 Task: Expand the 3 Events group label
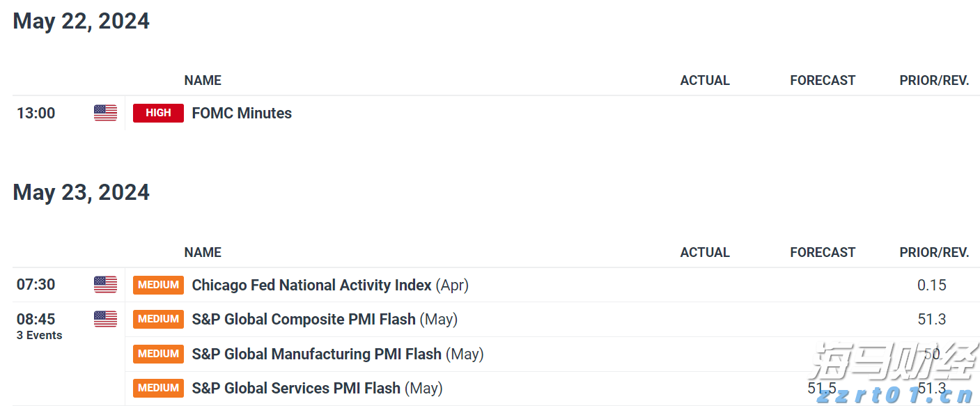tap(40, 335)
